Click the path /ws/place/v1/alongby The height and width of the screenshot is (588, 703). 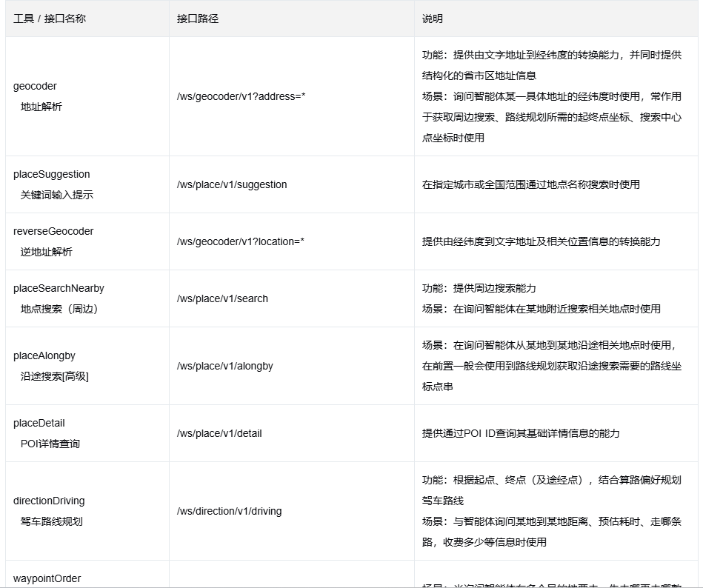[x=225, y=366]
